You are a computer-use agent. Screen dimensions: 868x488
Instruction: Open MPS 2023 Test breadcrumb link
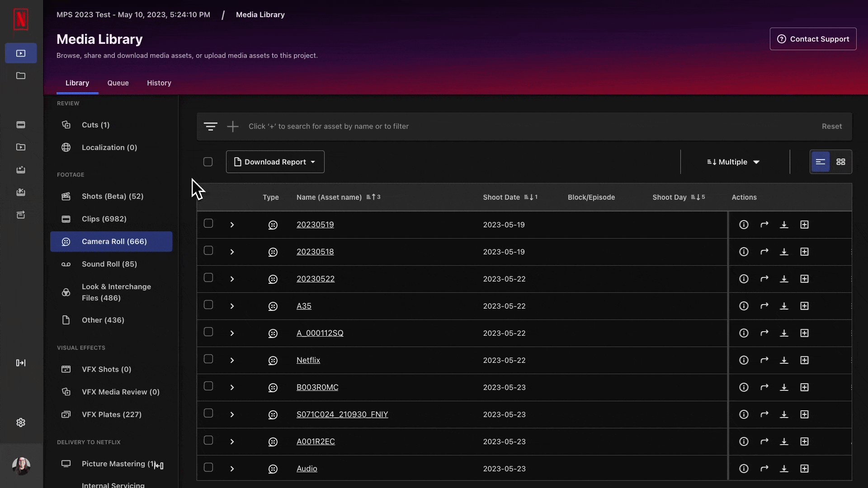coord(133,14)
